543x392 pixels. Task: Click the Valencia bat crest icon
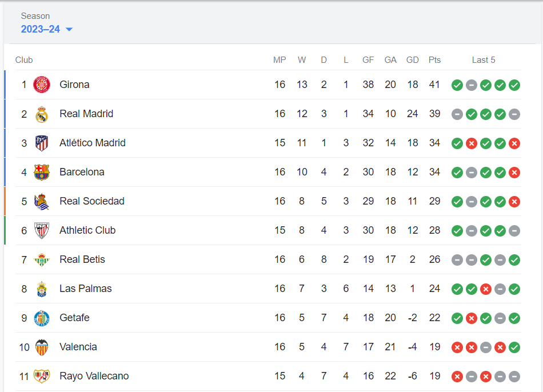[x=42, y=347]
